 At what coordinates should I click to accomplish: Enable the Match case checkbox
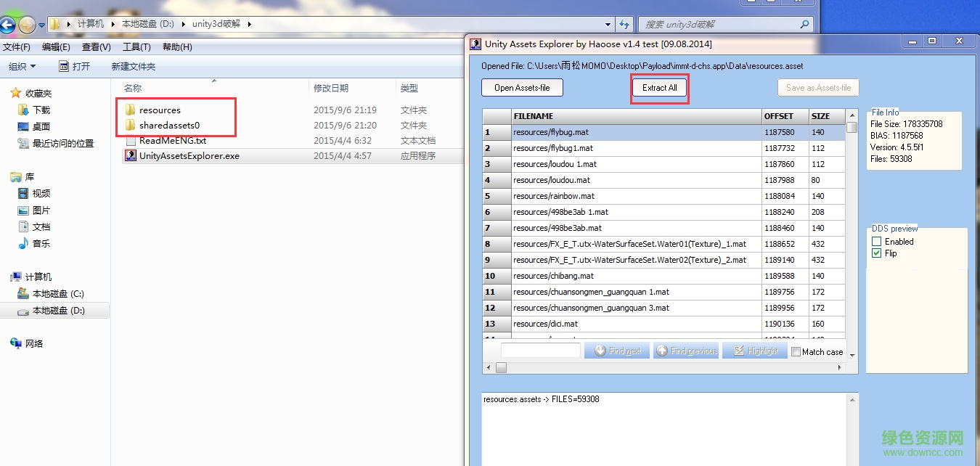click(794, 351)
